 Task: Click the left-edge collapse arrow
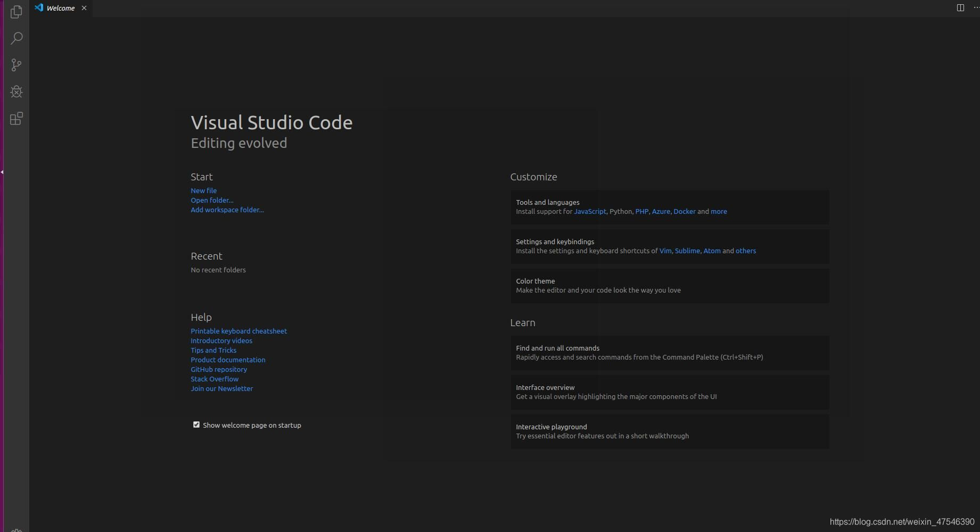(x=2, y=172)
